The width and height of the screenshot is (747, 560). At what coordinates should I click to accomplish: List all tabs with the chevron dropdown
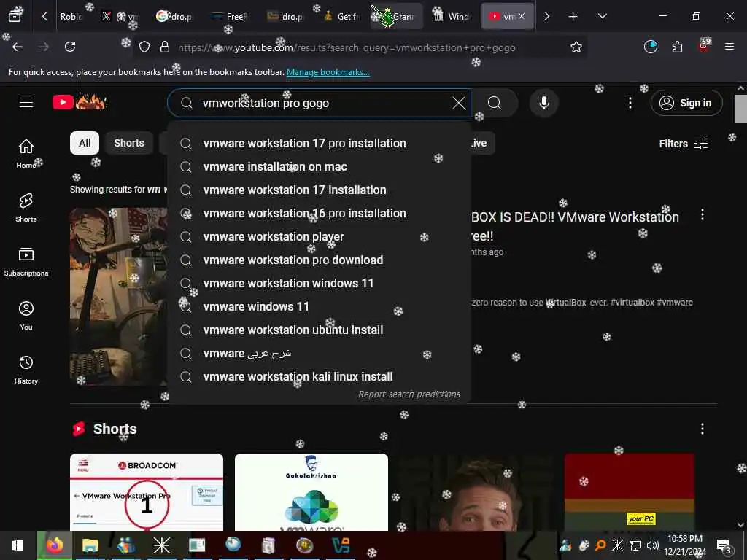tap(602, 16)
